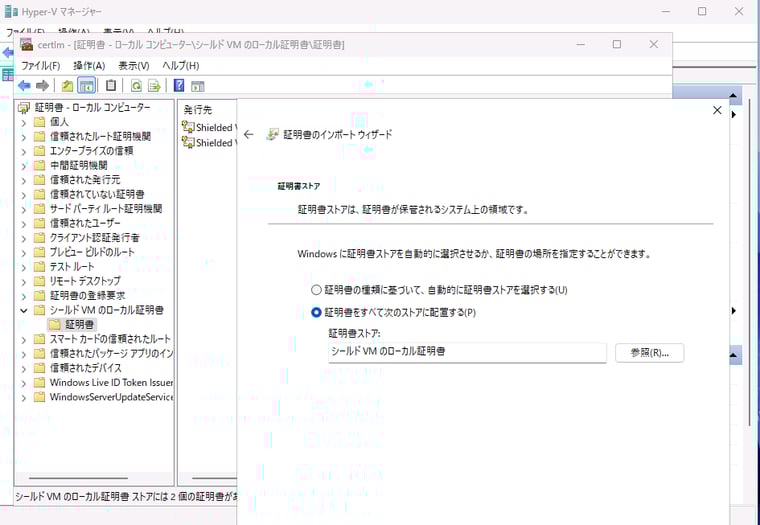Click the console tree horizontal scrollbar
The height and width of the screenshot is (525, 760).
(x=78, y=478)
